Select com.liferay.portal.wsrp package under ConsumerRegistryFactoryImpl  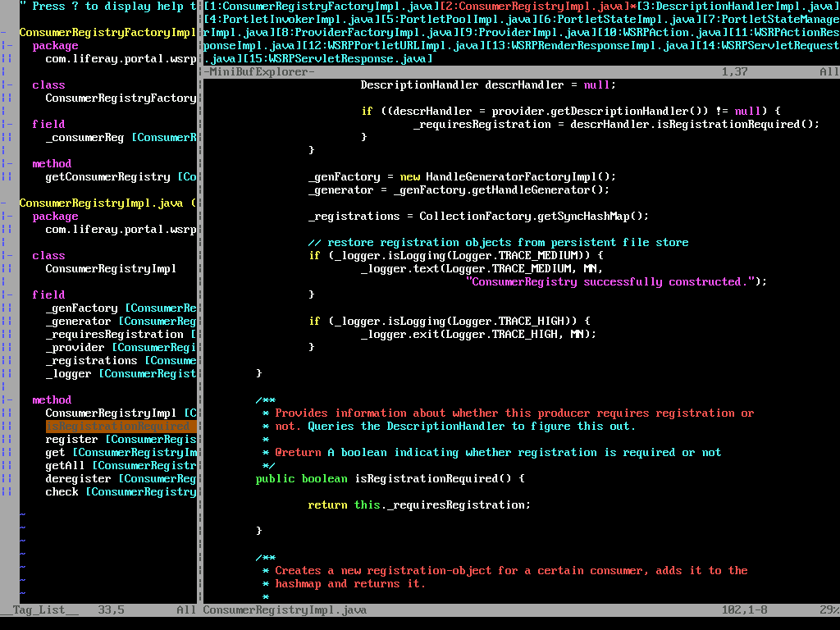pos(121,59)
